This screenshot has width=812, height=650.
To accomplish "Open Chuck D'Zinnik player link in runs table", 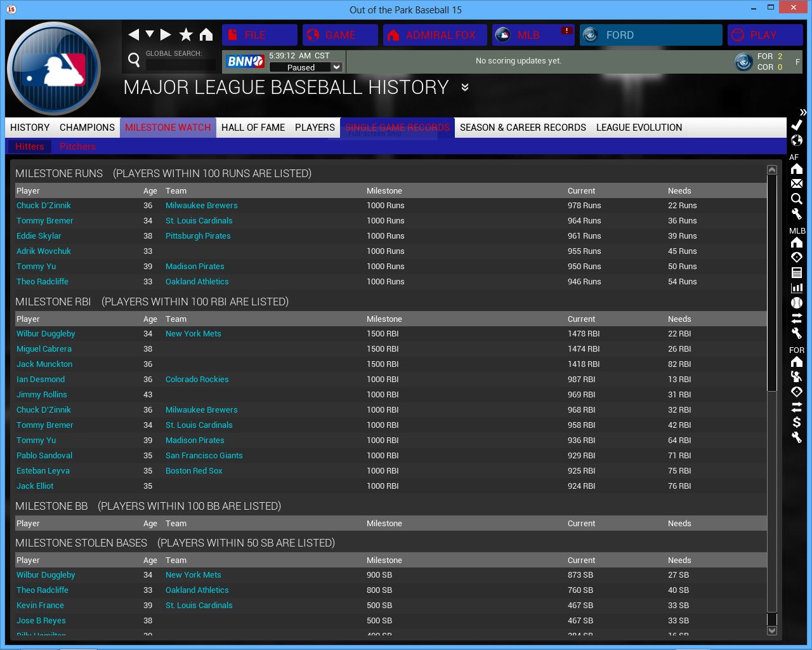I will pos(44,206).
